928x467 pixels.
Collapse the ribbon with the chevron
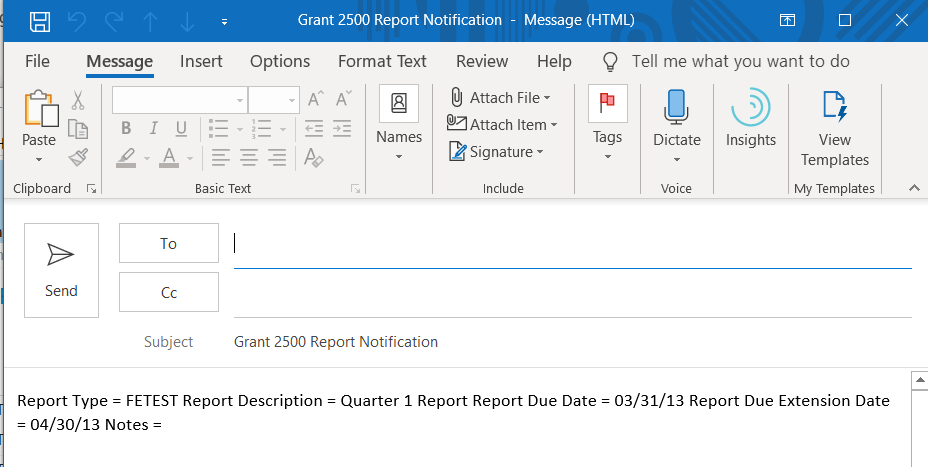[913, 188]
